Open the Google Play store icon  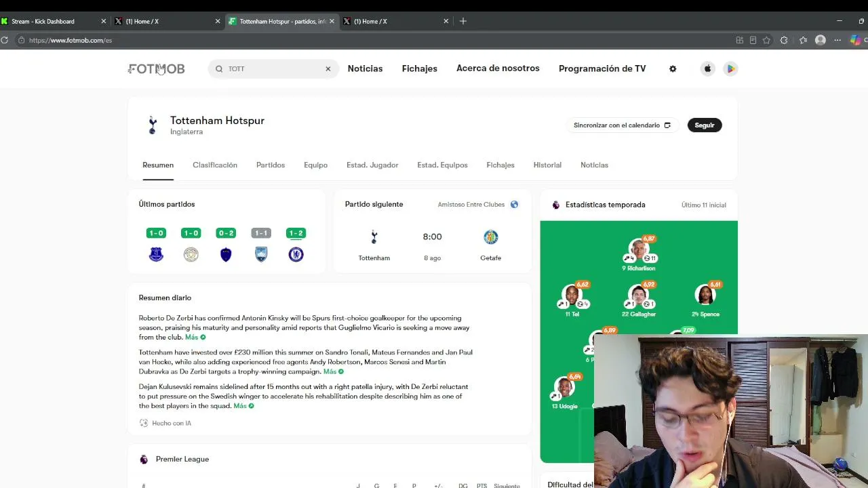point(730,68)
